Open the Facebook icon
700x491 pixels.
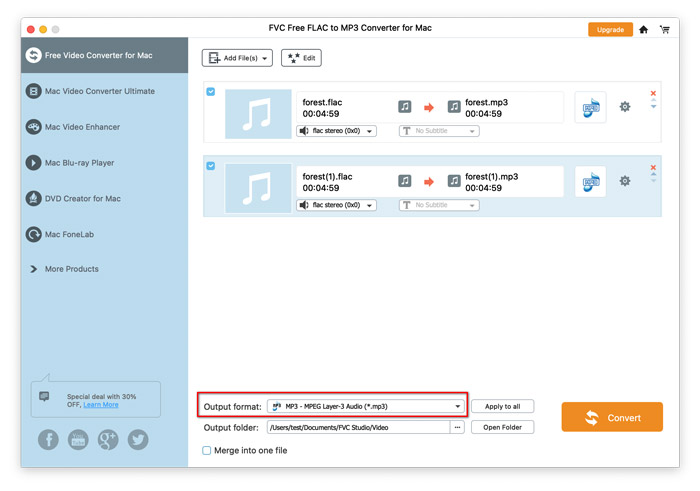tap(48, 440)
